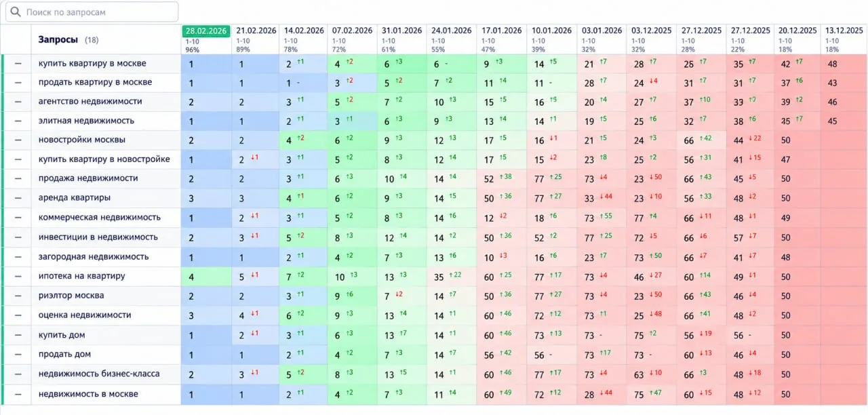
Task: Click the 27.12.2025 header showing 22%
Action: pos(750,39)
